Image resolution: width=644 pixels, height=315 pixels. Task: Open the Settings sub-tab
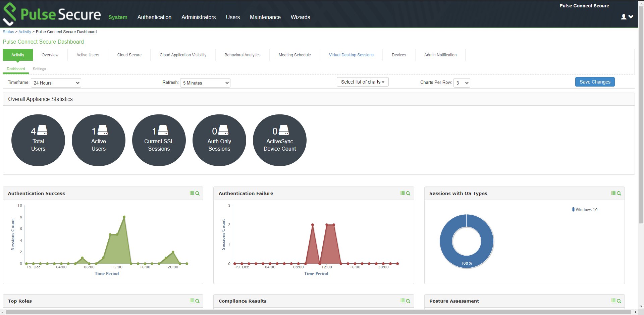[x=40, y=69]
